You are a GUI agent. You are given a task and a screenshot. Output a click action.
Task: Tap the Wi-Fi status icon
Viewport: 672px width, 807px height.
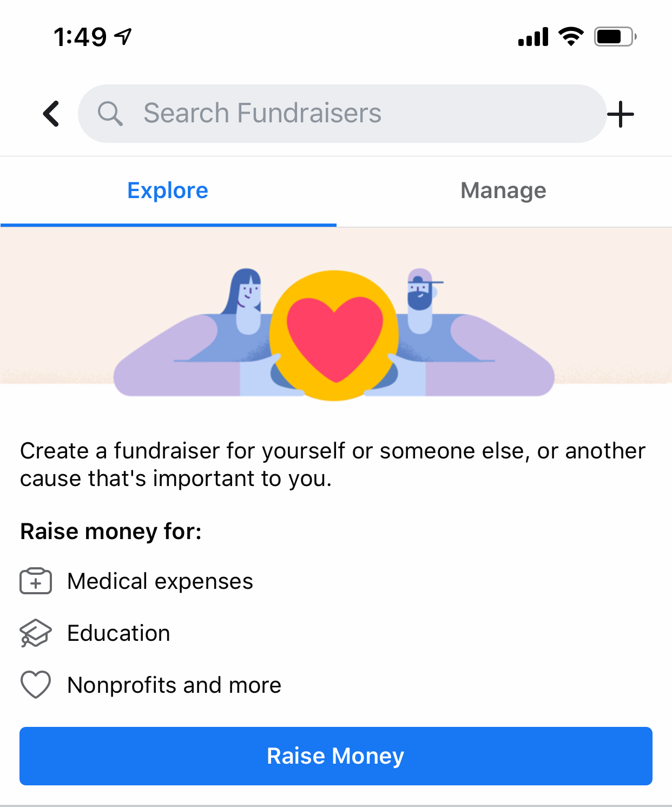point(571,37)
